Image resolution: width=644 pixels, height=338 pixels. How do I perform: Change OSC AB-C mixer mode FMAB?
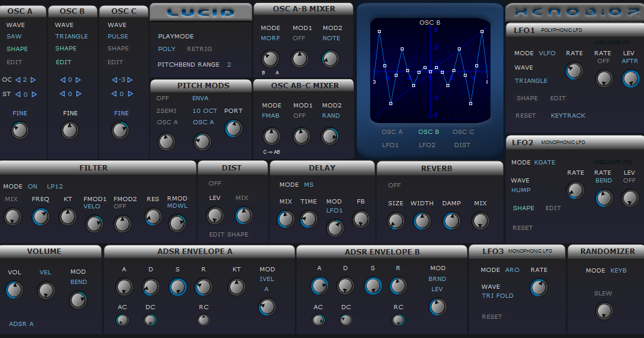pyautogui.click(x=271, y=116)
